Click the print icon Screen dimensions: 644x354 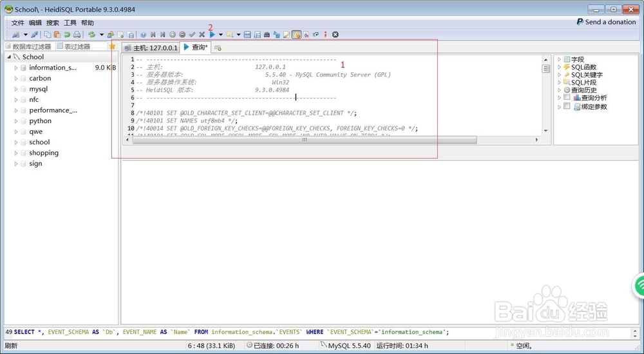pyautogui.click(x=77, y=35)
